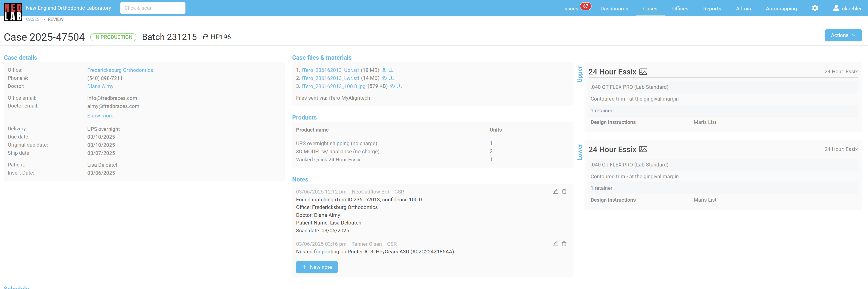Delete the Tanner Olsen note
This screenshot has height=289, width=868.
564,244
